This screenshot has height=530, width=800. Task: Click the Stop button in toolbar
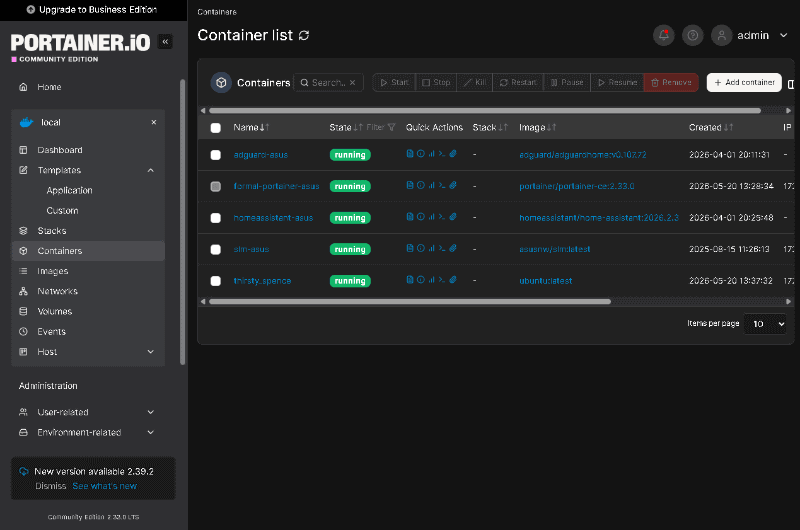(x=436, y=82)
